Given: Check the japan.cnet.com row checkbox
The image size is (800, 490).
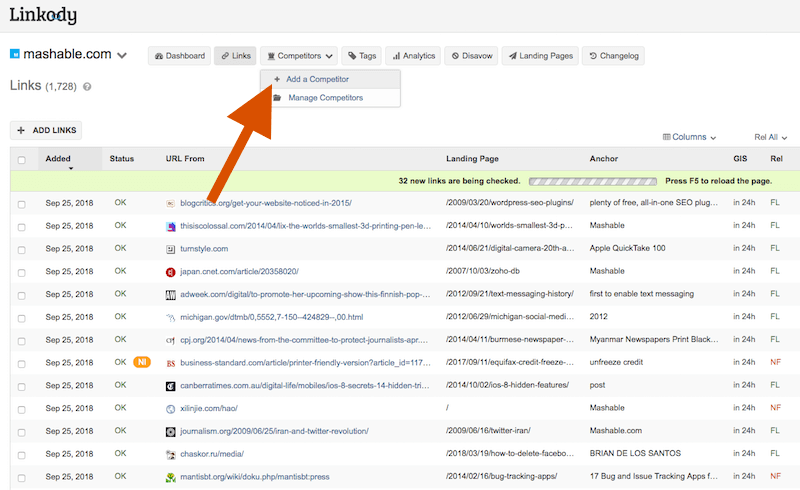Looking at the screenshot, I should click(21, 273).
